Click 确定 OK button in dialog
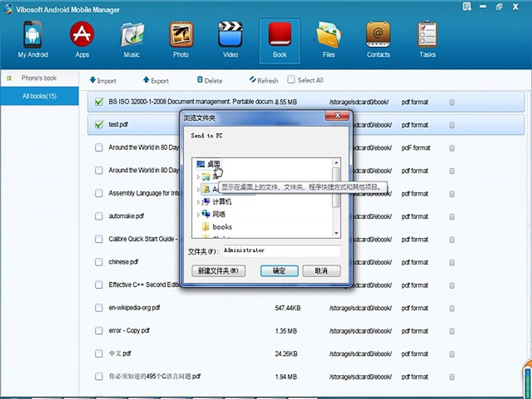This screenshot has width=532, height=399. point(279,271)
